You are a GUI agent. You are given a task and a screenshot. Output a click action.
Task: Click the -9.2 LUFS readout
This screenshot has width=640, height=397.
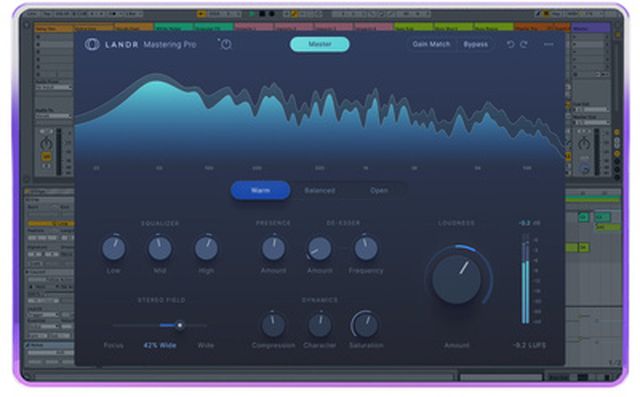[x=529, y=345]
